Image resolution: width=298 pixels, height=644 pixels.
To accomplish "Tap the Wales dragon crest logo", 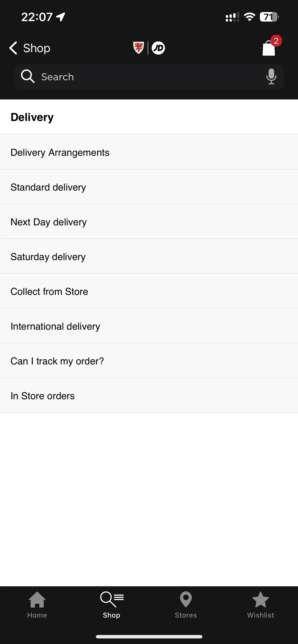I will click(138, 48).
